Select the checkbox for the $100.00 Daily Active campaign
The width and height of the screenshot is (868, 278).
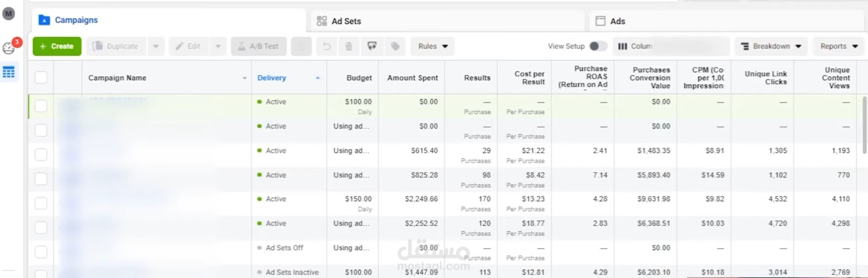tap(41, 106)
